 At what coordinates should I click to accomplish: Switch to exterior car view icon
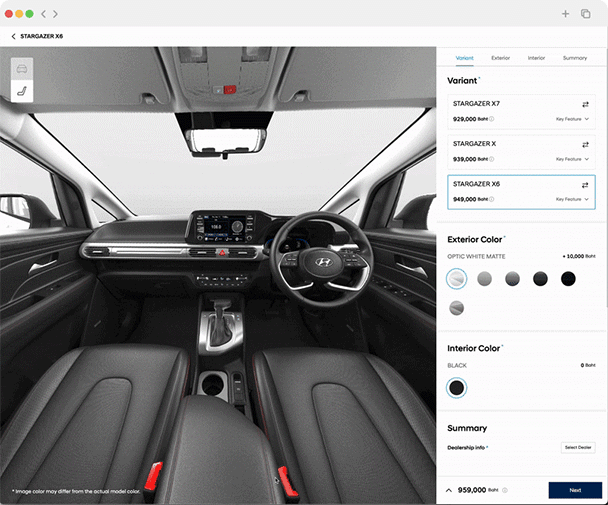pos(22,69)
